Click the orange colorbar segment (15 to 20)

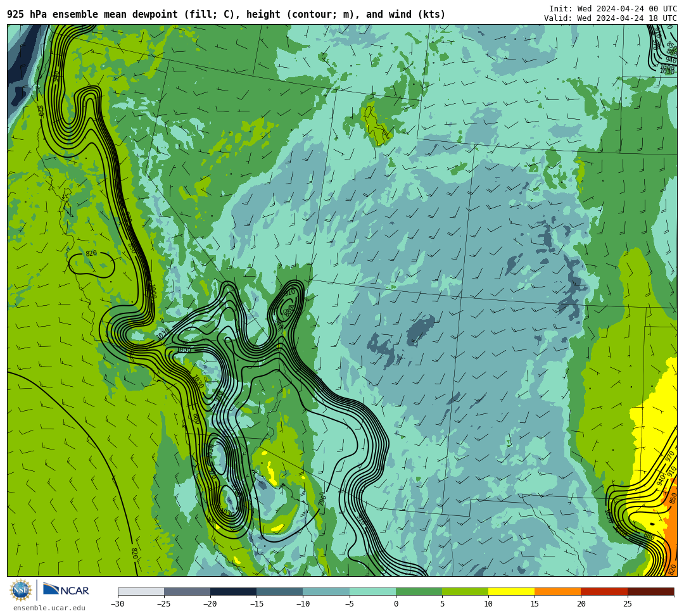pos(557,591)
